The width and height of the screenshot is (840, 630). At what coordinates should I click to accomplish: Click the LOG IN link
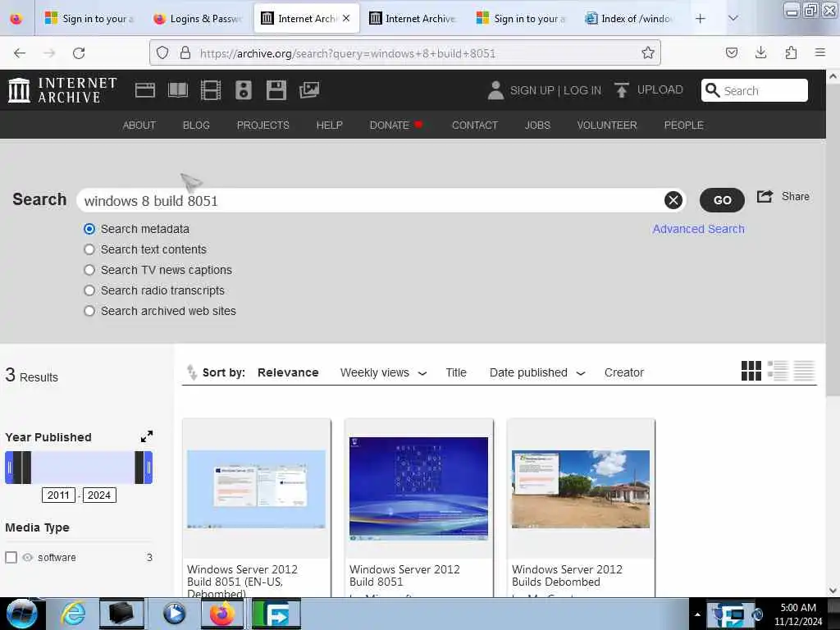point(582,90)
